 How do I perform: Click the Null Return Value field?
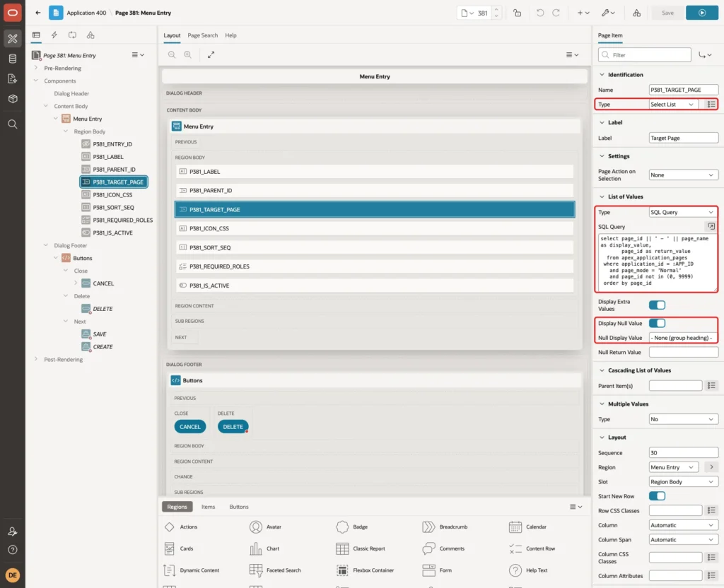684,352
